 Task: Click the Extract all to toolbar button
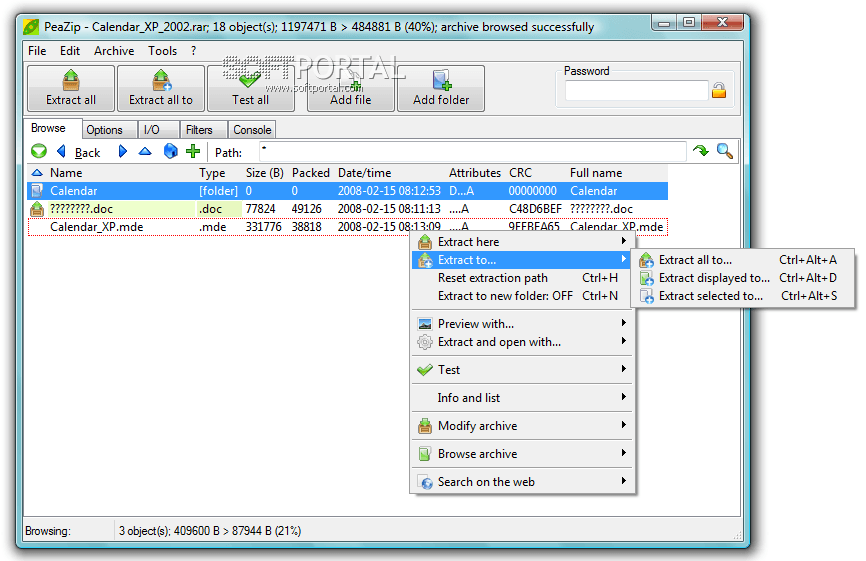[x=161, y=88]
